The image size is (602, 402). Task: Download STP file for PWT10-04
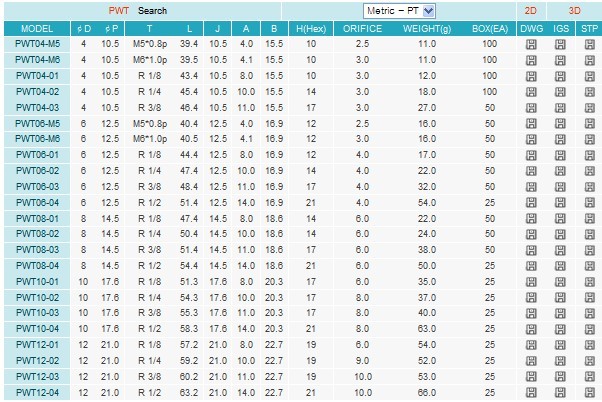588,327
